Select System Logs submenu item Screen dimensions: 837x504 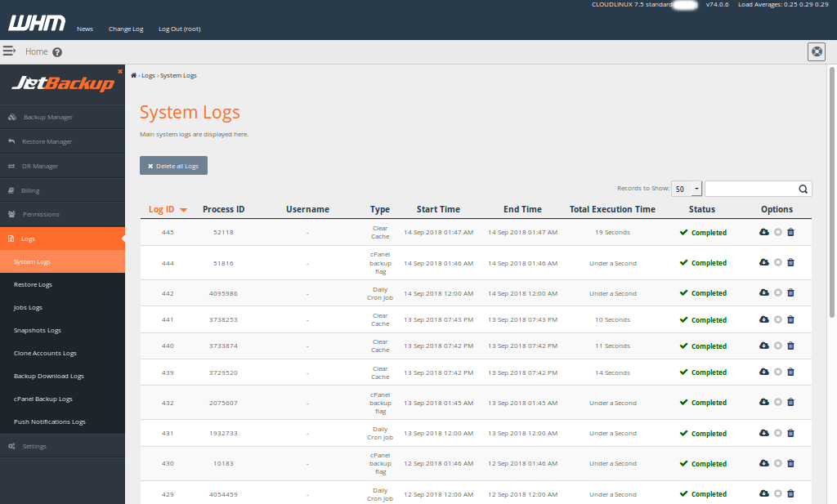(62, 261)
